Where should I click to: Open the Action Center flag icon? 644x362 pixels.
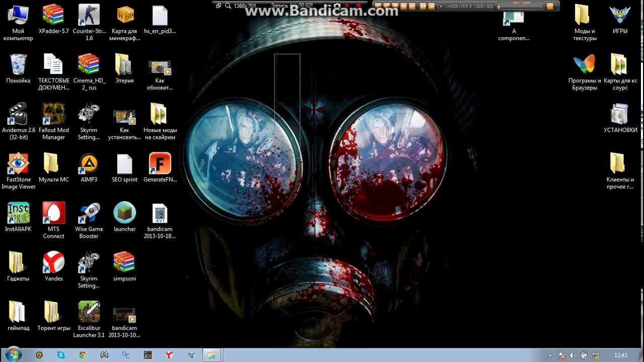[x=562, y=355]
